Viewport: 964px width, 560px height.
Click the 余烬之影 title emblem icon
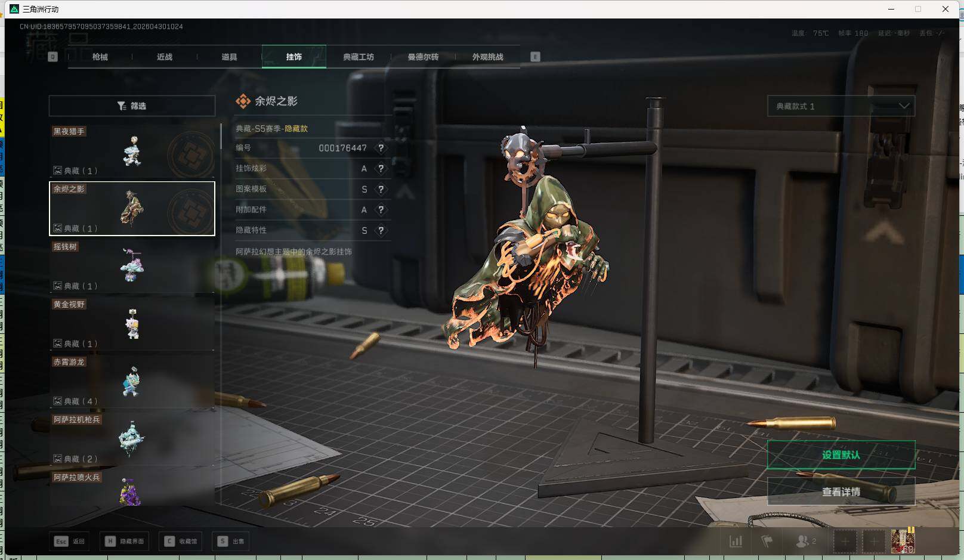243,101
